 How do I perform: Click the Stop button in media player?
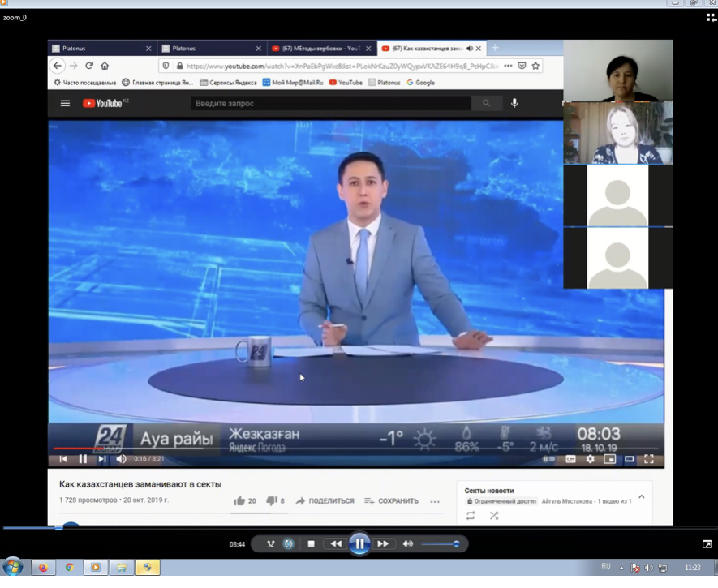click(311, 544)
